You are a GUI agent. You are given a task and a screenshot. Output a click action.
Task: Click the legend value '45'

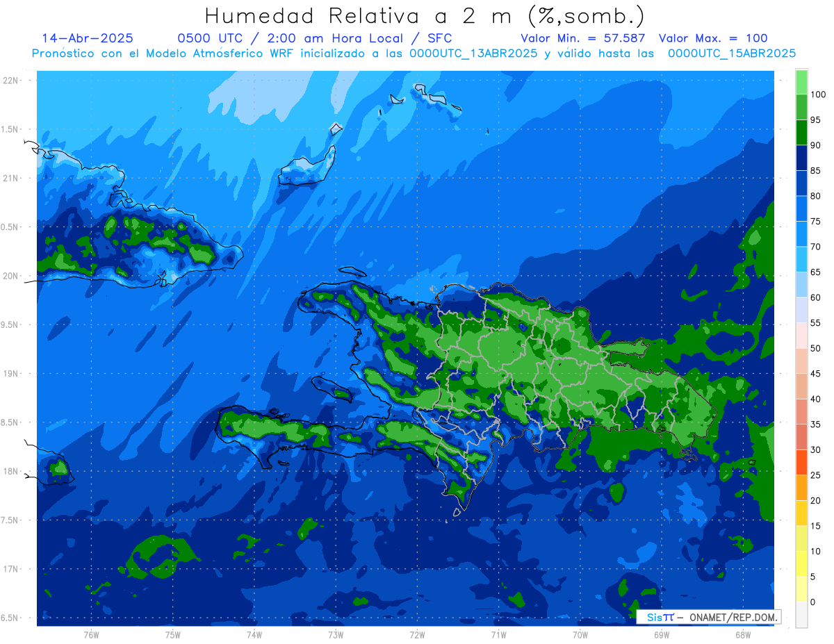815,374
